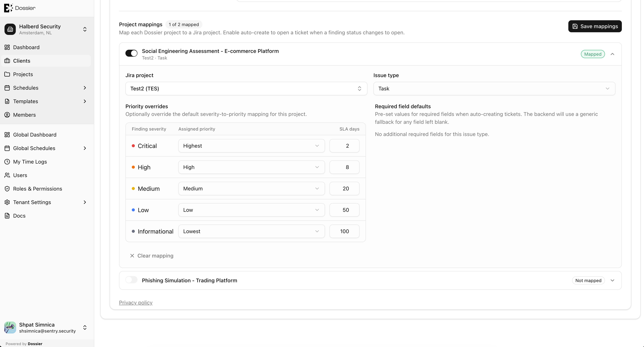Open Low severity priority dropdown
The width and height of the screenshot is (644, 347).
[x=252, y=210]
